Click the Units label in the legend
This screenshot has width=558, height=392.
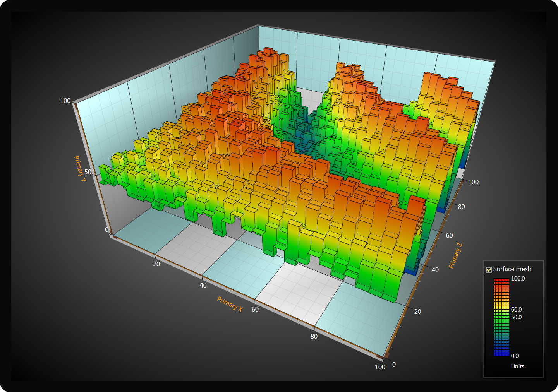click(517, 366)
